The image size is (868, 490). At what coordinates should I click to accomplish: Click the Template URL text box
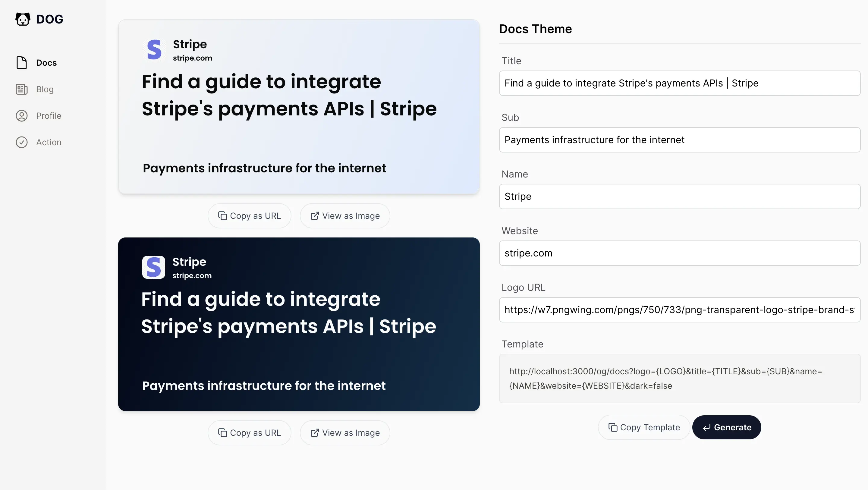click(x=680, y=378)
